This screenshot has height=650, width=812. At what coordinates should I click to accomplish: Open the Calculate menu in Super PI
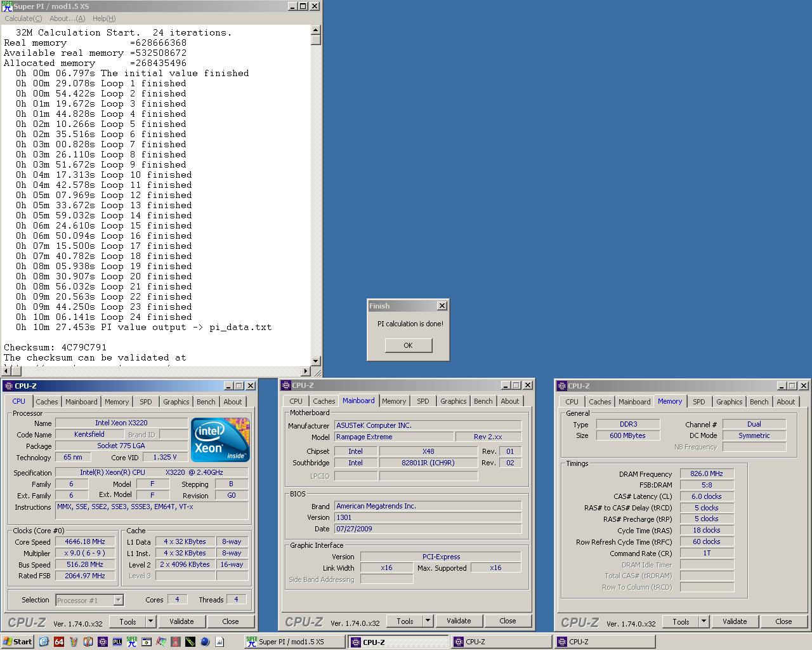tap(23, 18)
